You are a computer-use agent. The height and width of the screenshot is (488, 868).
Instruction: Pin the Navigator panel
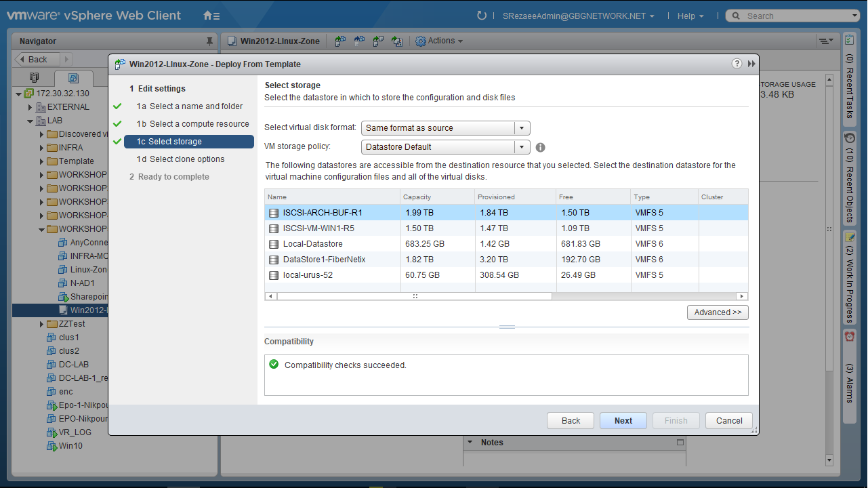coord(209,41)
